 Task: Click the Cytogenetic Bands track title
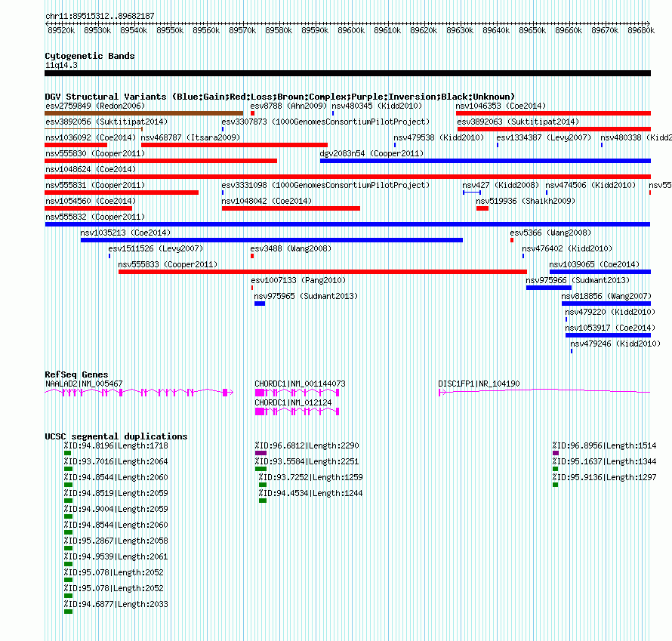point(90,56)
